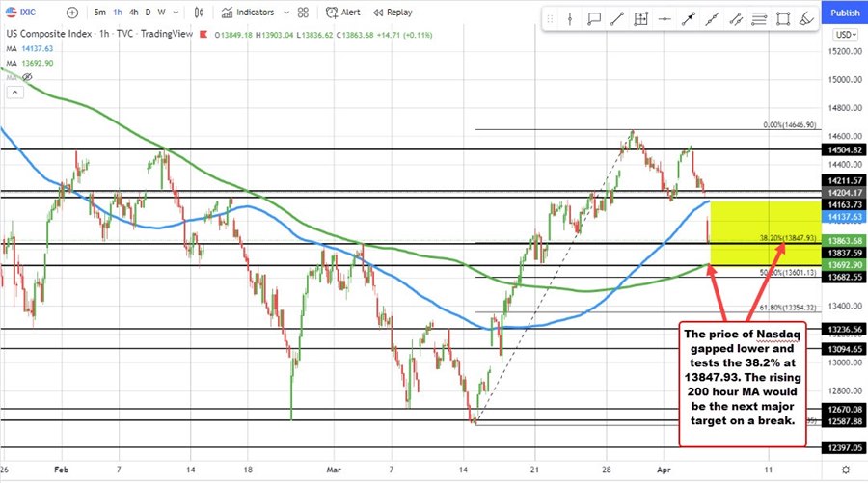
Task: Open the candlestick chart style icon
Action: point(200,13)
